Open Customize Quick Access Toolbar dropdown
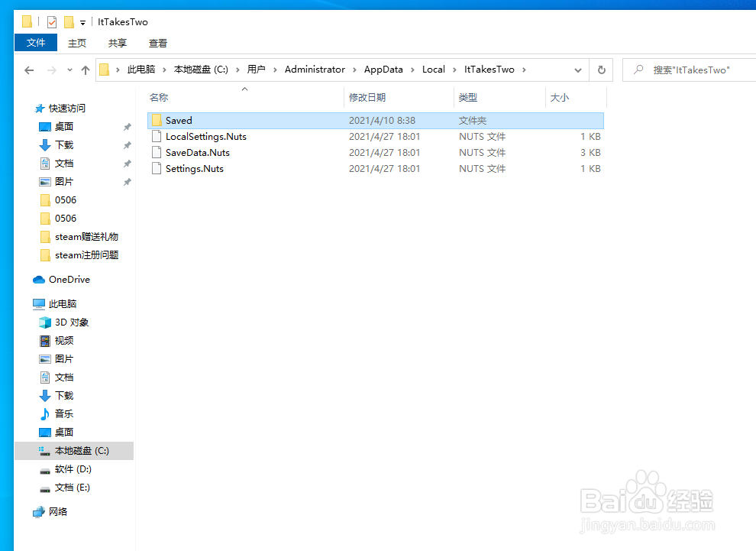This screenshot has height=551, width=756. [82, 23]
